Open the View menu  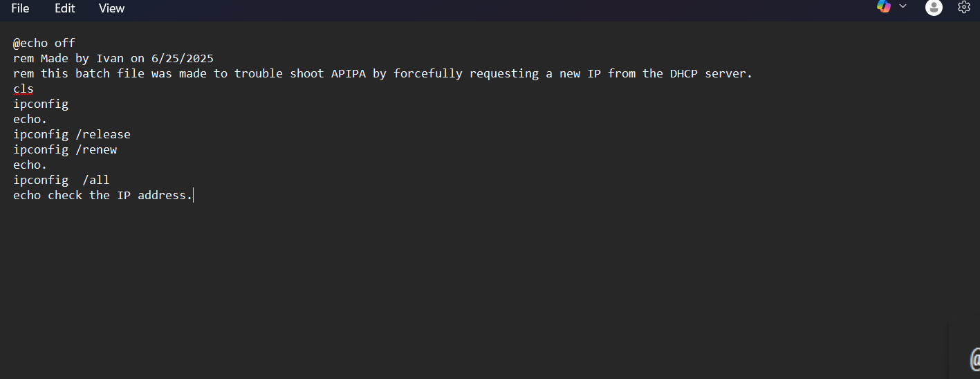tap(111, 8)
